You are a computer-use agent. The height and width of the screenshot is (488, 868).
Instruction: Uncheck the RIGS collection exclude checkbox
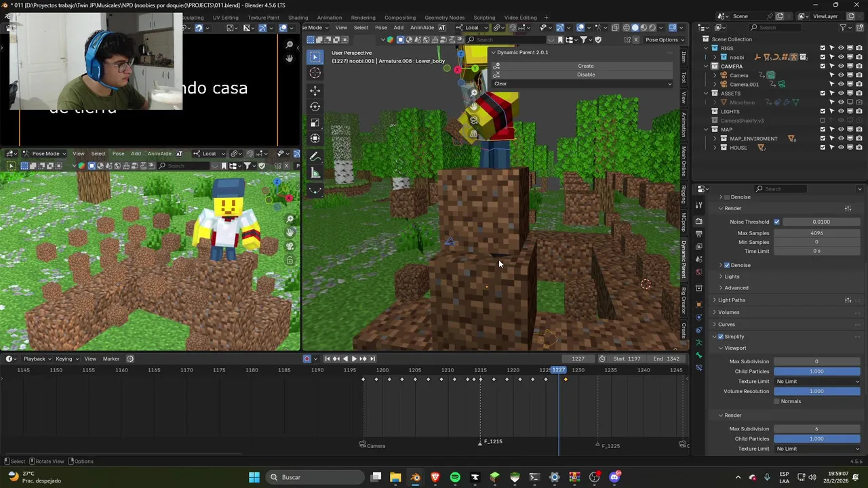click(823, 48)
